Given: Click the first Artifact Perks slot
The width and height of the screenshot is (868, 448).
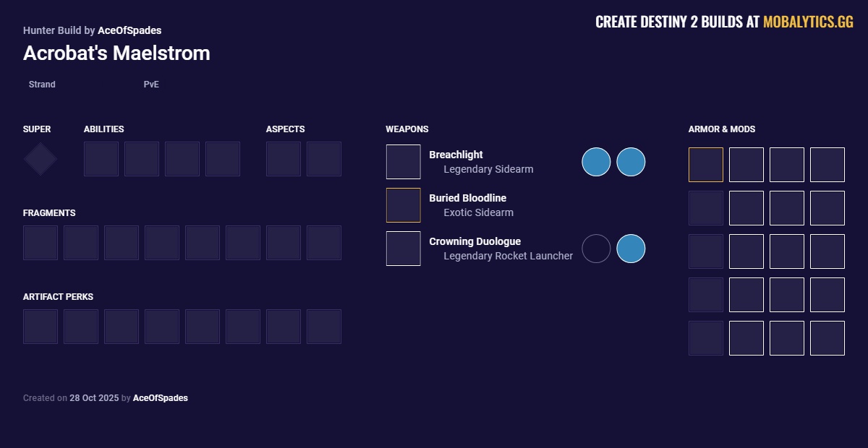Looking at the screenshot, I should pyautogui.click(x=41, y=327).
